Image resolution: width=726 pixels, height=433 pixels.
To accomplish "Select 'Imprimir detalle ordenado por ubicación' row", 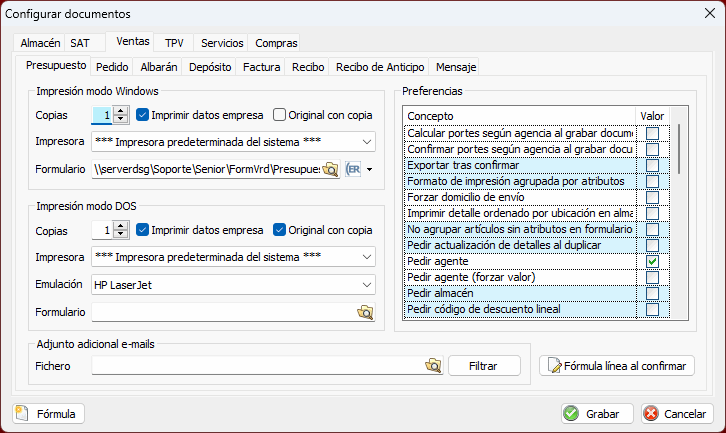I will coord(537,213).
